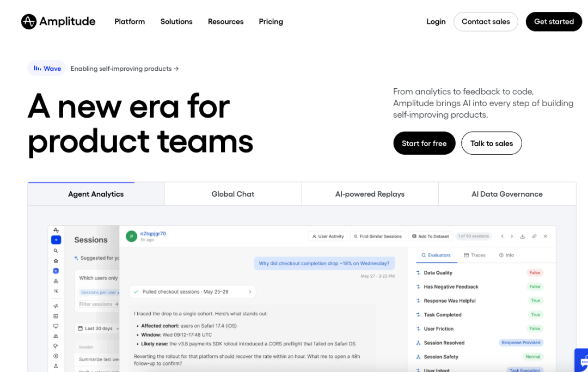Click the icon beside Data Quality evaluator
This screenshot has height=372, width=588.
pos(418,273)
